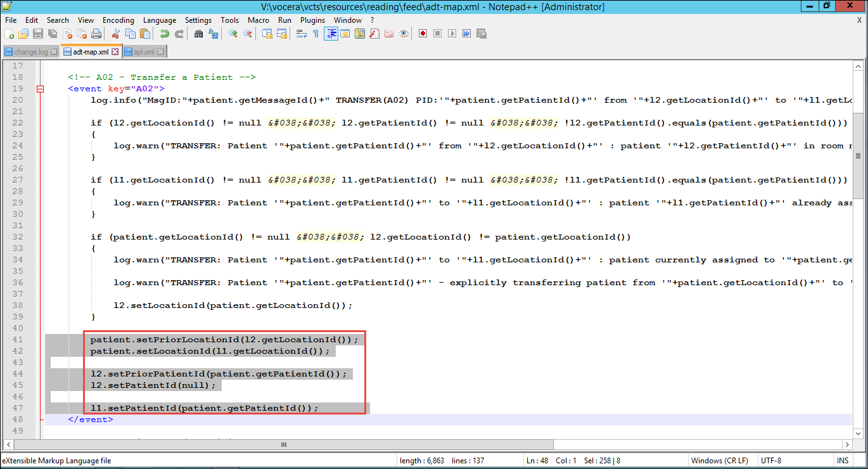868x469 pixels.
Task: Click the Open file toolbar icon
Action: click(x=23, y=34)
